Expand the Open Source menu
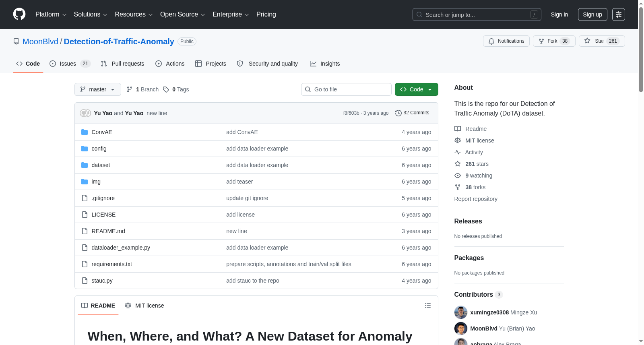The image size is (644, 345). (x=182, y=14)
